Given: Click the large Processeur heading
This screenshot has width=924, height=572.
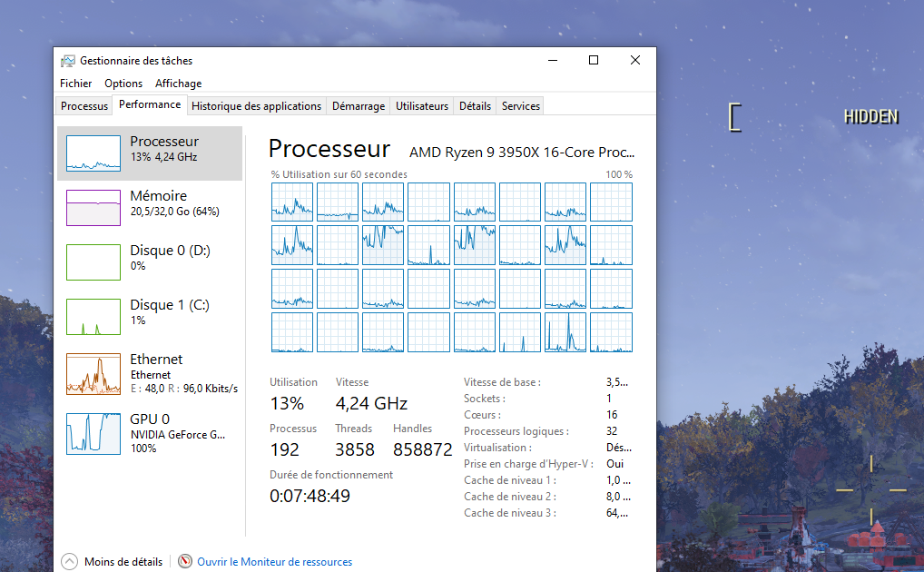Looking at the screenshot, I should tap(329, 149).
